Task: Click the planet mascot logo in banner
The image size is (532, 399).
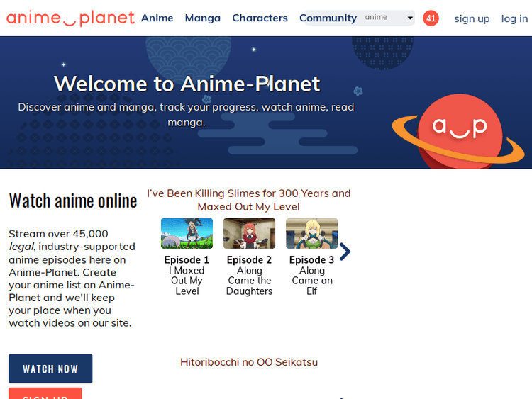Action: [458, 131]
